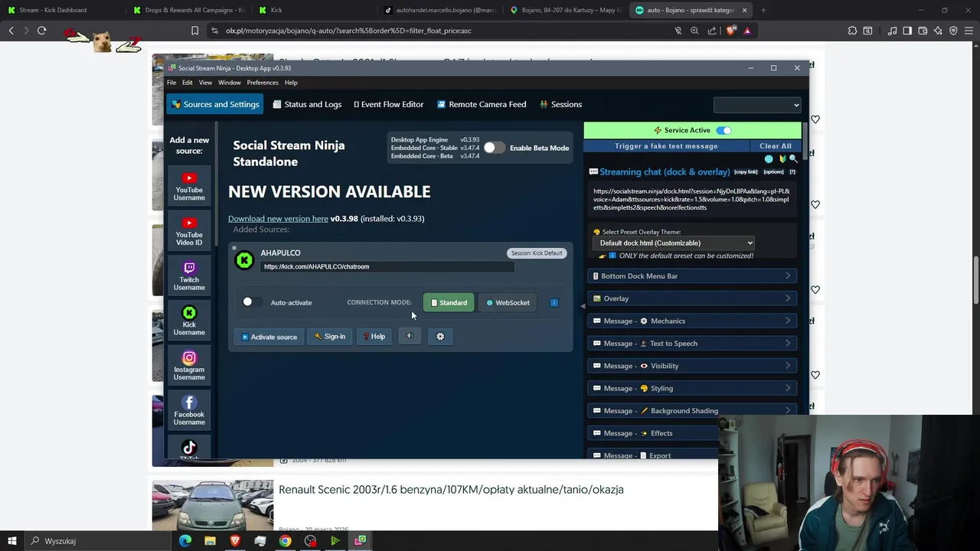Click the kick.com chatroom URL field

387,267
